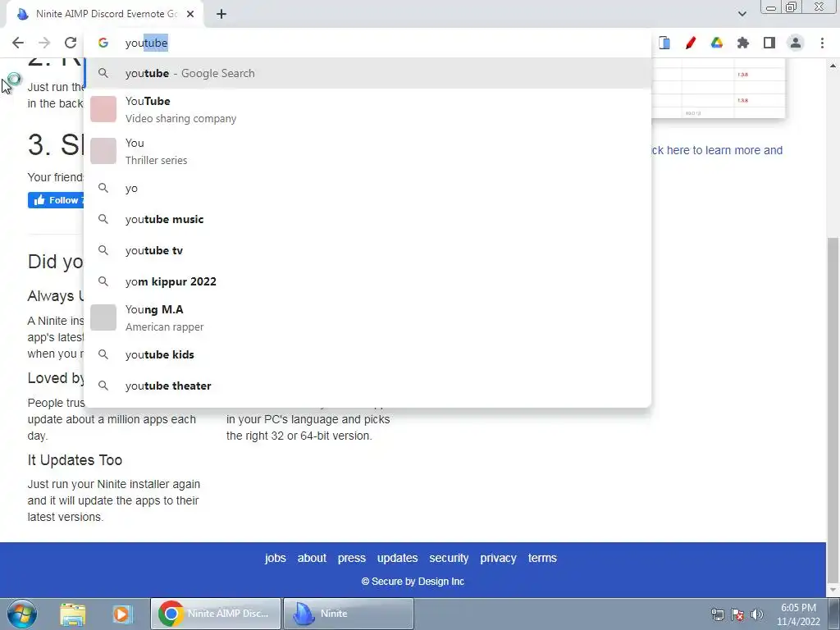Choose 'Young M.A American rapper' suggestion
This screenshot has height=630, width=840.
368,317
